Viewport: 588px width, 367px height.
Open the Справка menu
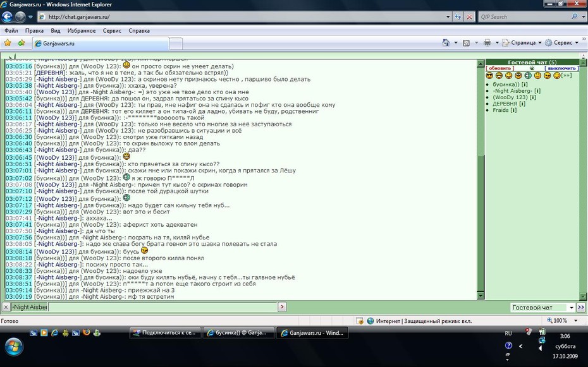coord(138,31)
